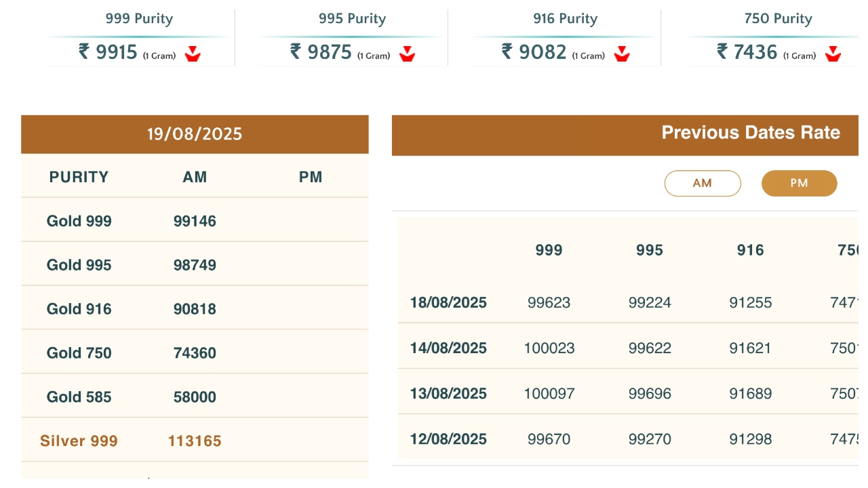Screen dimensions: 868x488
Task: Click the red down arrow beside 916 Purity rate
Action: pyautogui.click(x=622, y=54)
